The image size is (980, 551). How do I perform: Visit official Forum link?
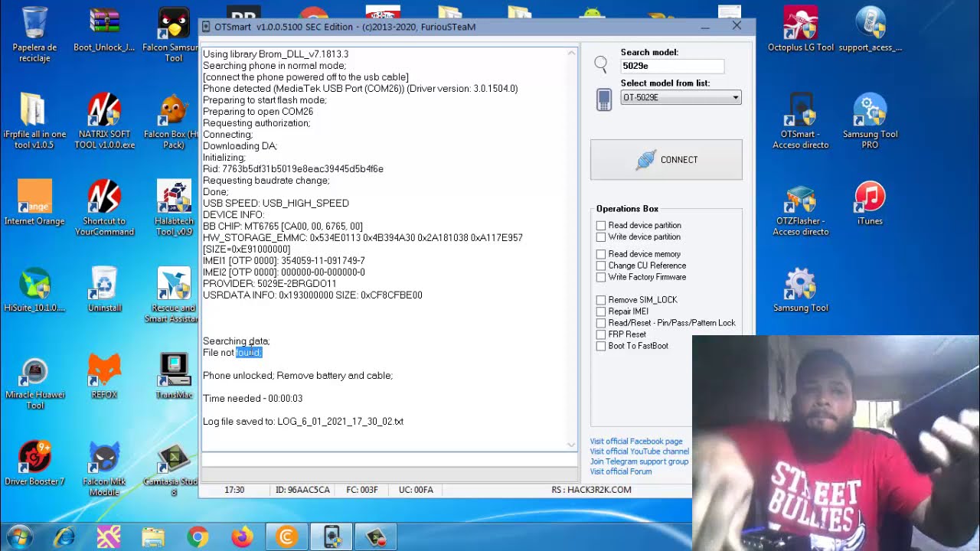click(620, 471)
